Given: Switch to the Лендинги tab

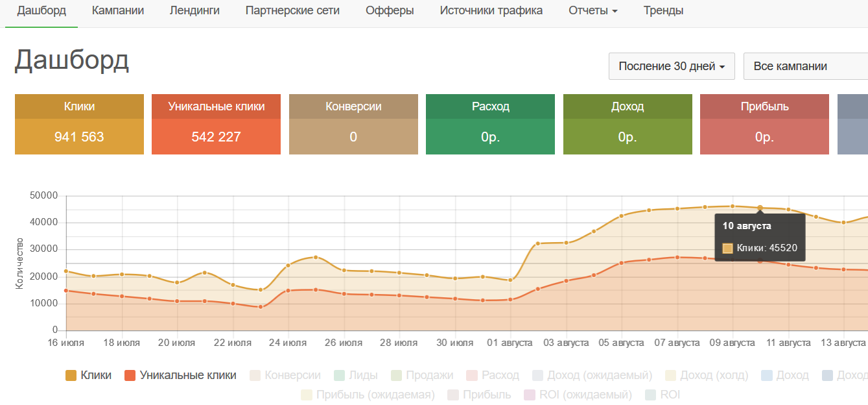Looking at the screenshot, I should click(194, 10).
